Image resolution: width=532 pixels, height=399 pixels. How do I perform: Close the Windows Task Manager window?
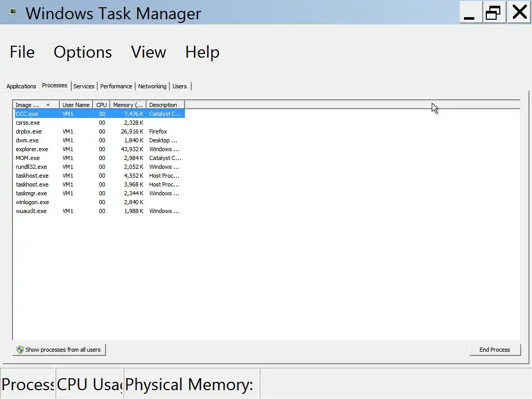519,12
